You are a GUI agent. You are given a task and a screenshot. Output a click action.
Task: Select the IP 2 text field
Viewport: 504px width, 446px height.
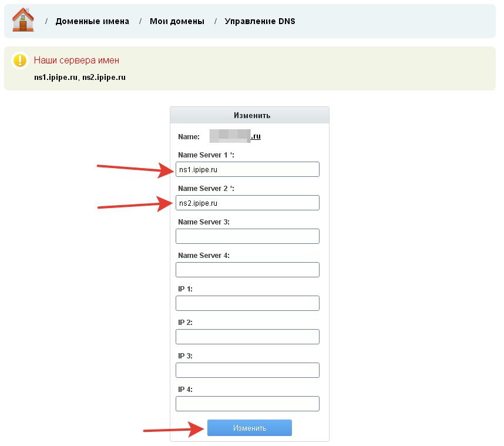(x=247, y=337)
